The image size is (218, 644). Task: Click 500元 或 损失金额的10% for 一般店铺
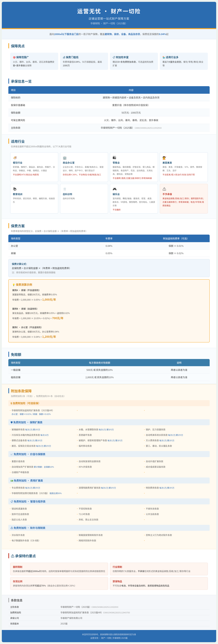100,370
